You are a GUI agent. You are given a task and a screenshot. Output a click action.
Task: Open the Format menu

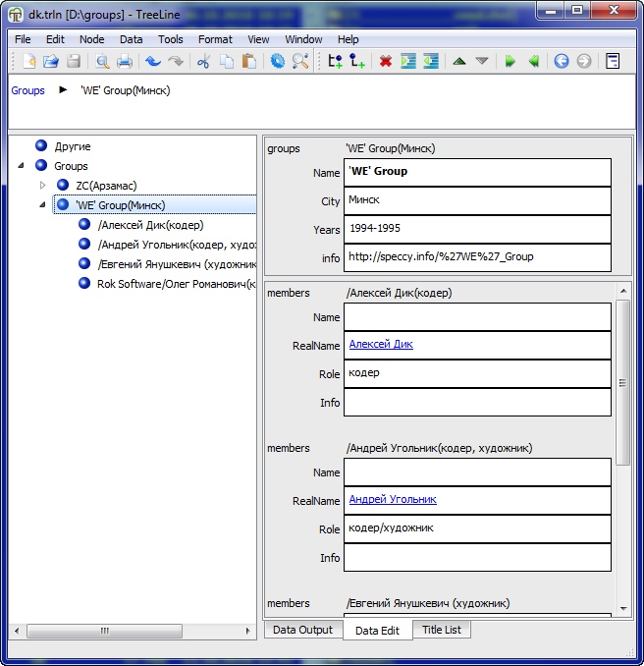215,39
